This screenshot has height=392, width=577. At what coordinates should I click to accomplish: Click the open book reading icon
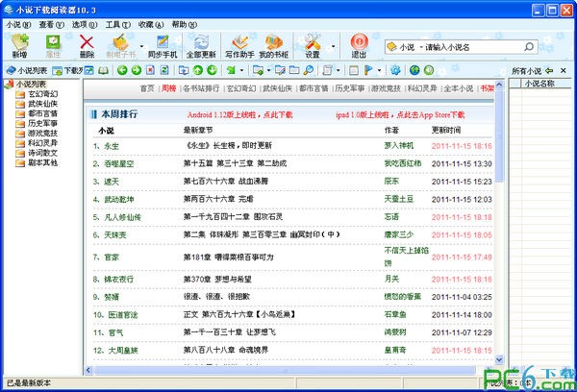[x=103, y=70]
